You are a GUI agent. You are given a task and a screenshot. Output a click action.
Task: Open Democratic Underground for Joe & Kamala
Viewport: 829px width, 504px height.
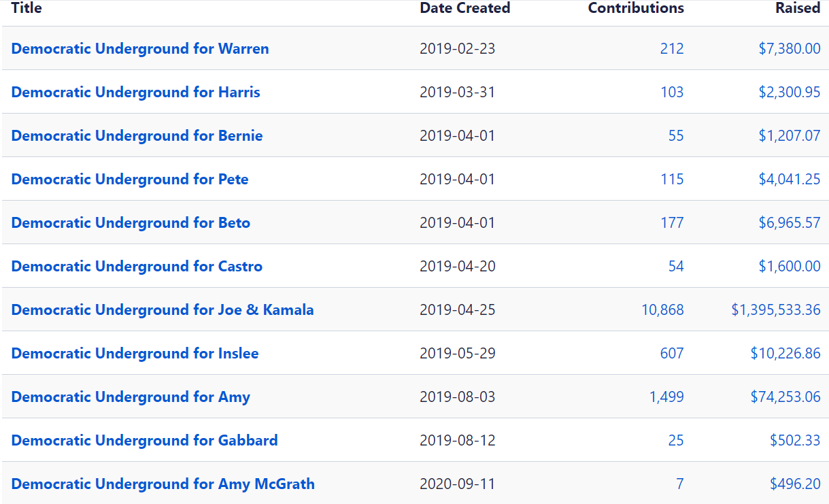(x=163, y=310)
